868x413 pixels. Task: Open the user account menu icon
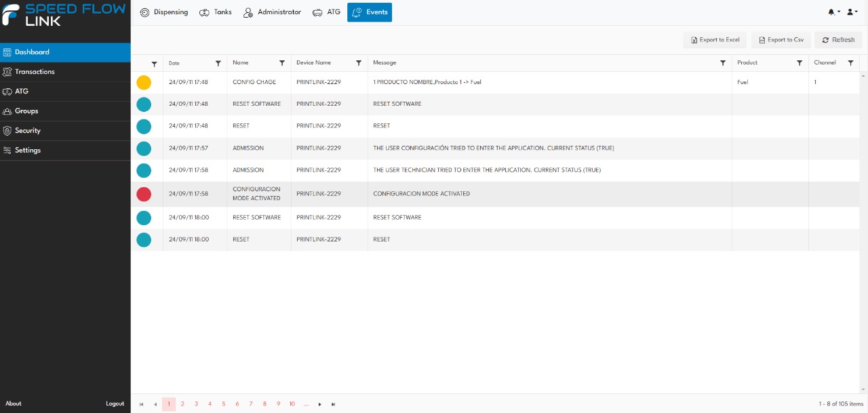point(852,12)
